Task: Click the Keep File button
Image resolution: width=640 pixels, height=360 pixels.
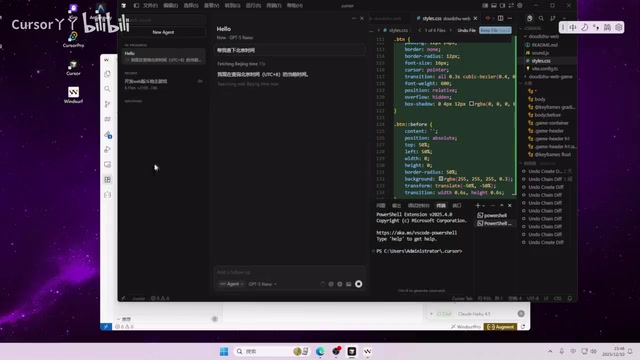Action: pyautogui.click(x=495, y=30)
